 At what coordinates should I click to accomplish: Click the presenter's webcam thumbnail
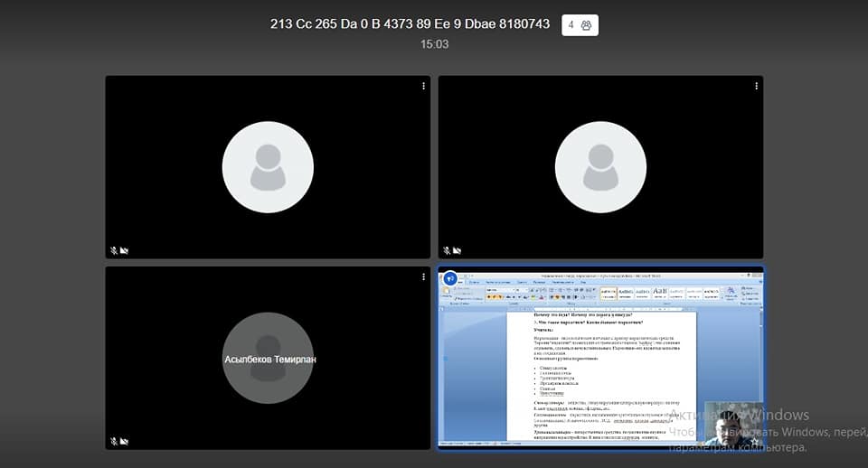click(731, 425)
